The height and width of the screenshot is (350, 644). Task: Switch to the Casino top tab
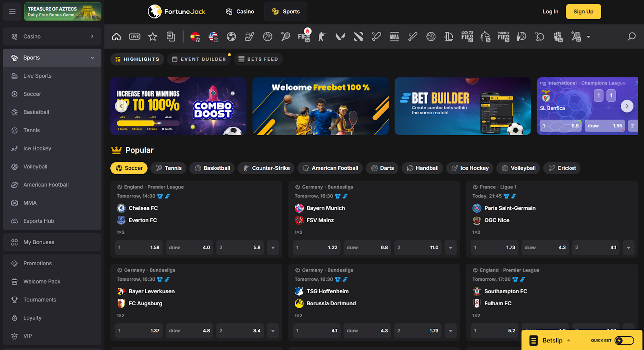pos(240,12)
